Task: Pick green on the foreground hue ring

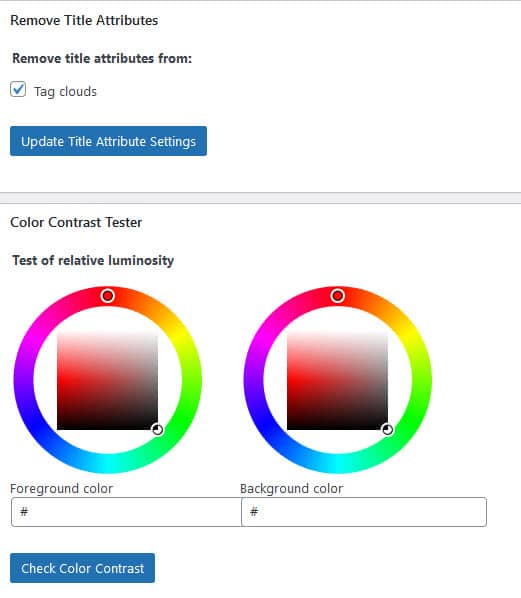Action: 180,422
